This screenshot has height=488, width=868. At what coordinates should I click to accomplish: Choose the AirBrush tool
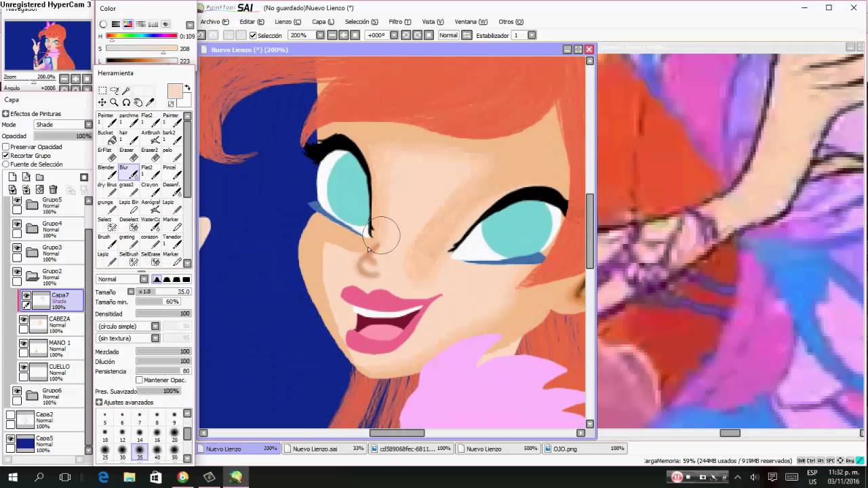click(151, 137)
